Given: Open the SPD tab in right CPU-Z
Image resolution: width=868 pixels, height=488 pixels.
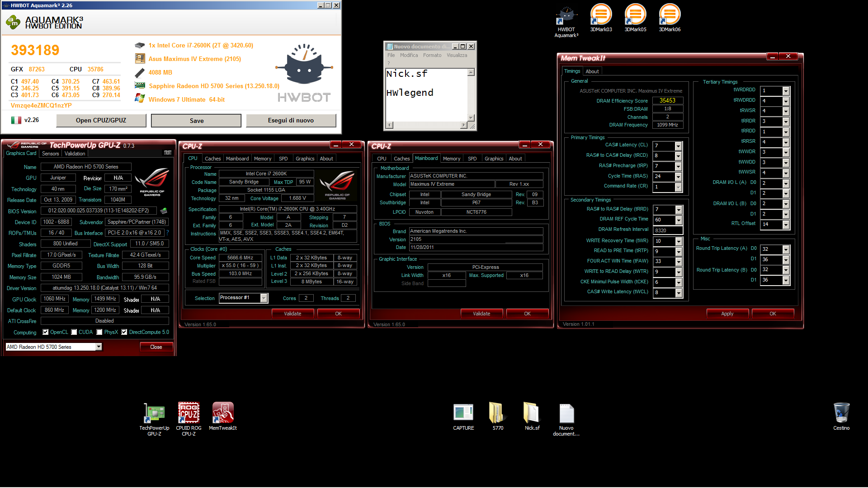Looking at the screenshot, I should pos(472,159).
